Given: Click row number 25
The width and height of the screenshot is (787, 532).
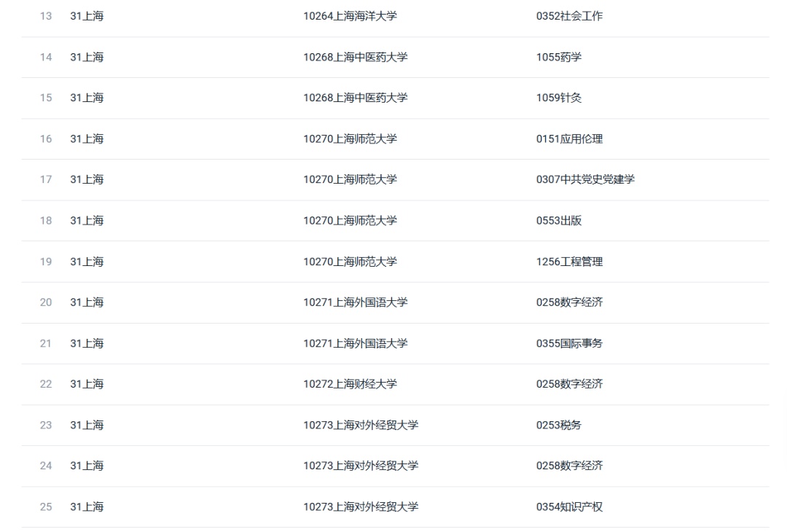Looking at the screenshot, I should tap(46, 506).
